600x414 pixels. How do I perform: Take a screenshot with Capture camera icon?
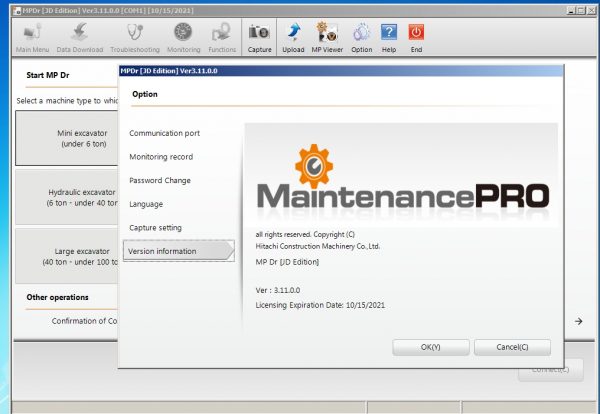tap(259, 37)
